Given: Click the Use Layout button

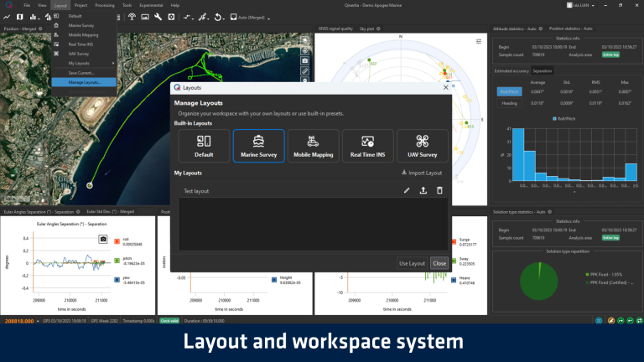Looking at the screenshot, I should click(x=412, y=263).
